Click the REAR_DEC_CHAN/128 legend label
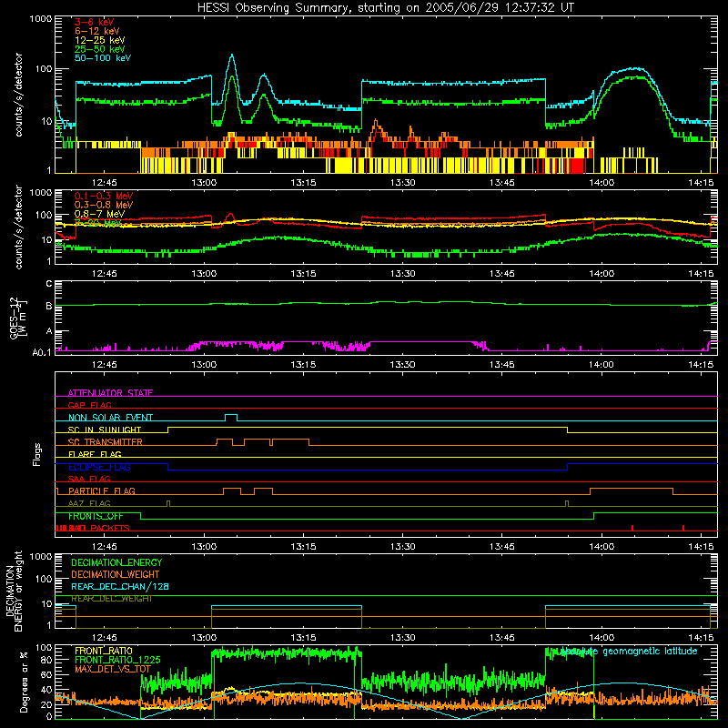 120,587
